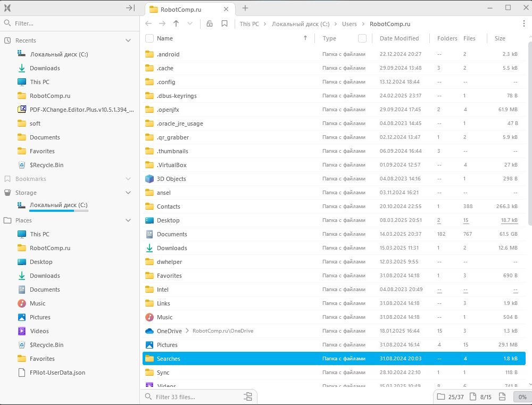
Task: Toggle the checkbox in the Type column header
Action: coord(362,38)
